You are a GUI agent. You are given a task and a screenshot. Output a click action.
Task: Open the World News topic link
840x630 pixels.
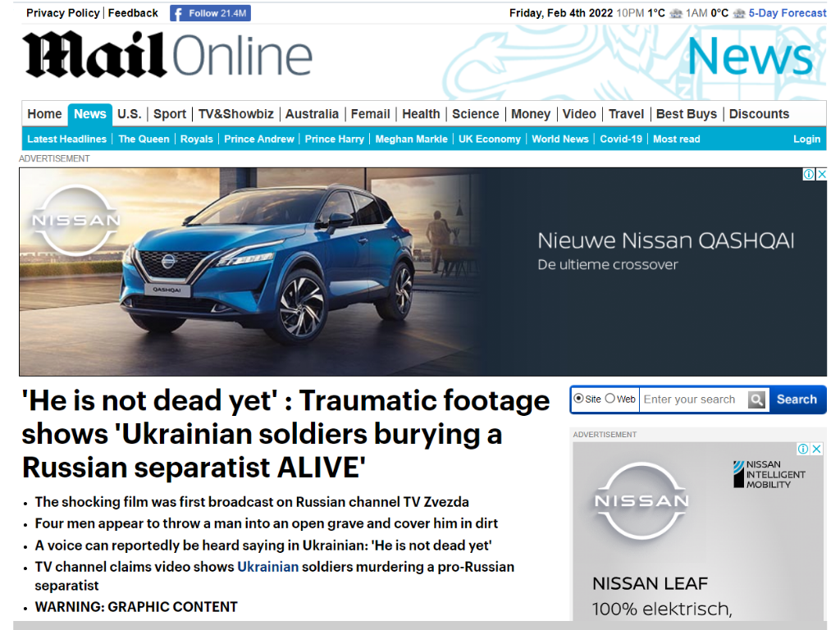(x=559, y=139)
